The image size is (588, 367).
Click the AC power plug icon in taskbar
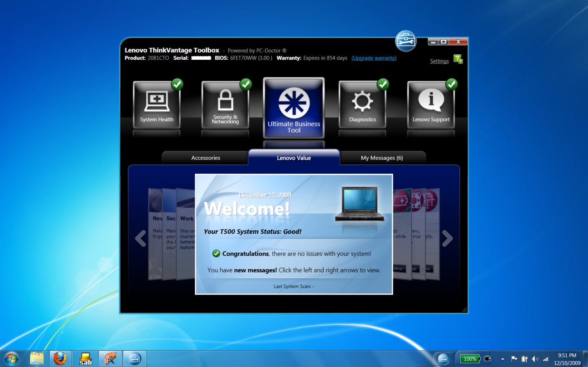pyautogui.click(x=487, y=359)
